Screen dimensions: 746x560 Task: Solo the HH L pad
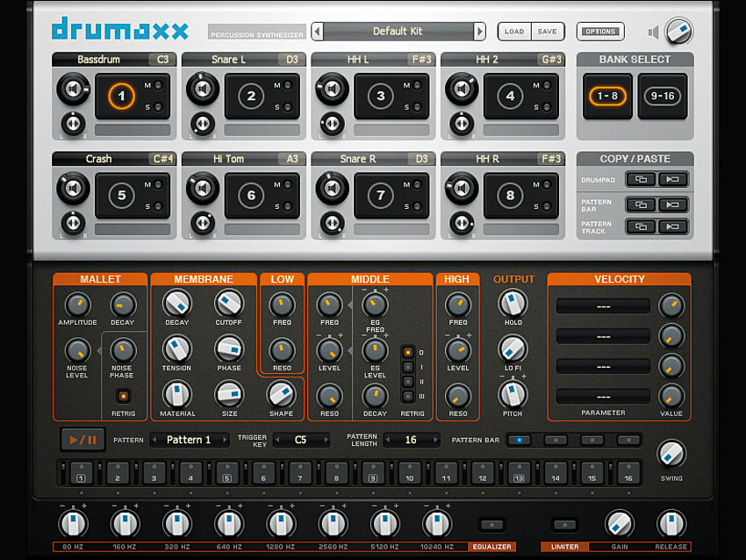click(417, 107)
